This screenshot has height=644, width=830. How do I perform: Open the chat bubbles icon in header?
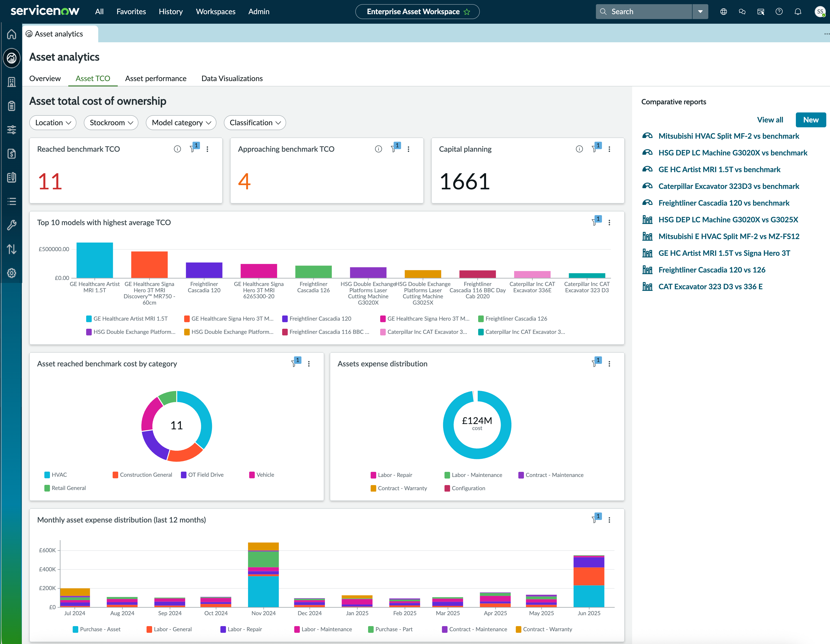click(x=742, y=12)
